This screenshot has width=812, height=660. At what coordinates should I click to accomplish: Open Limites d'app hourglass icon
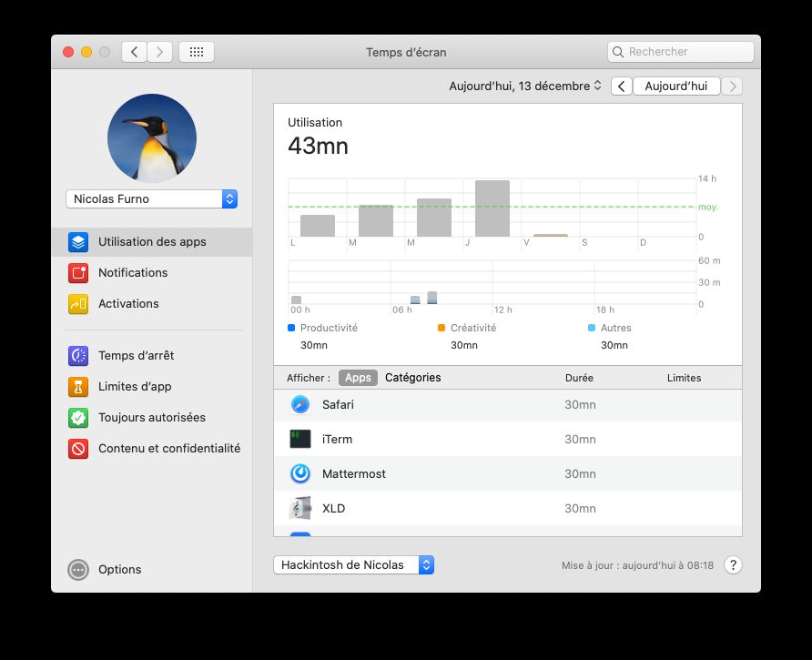(x=78, y=387)
